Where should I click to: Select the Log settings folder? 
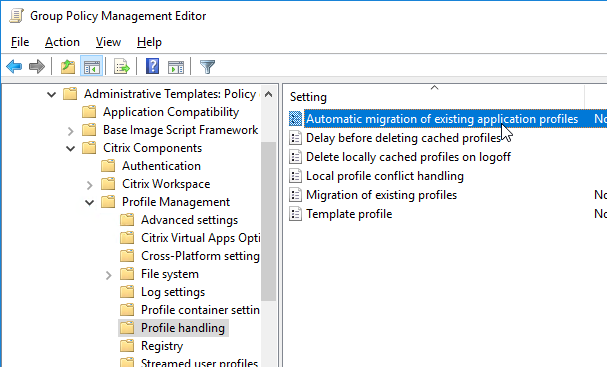173,292
